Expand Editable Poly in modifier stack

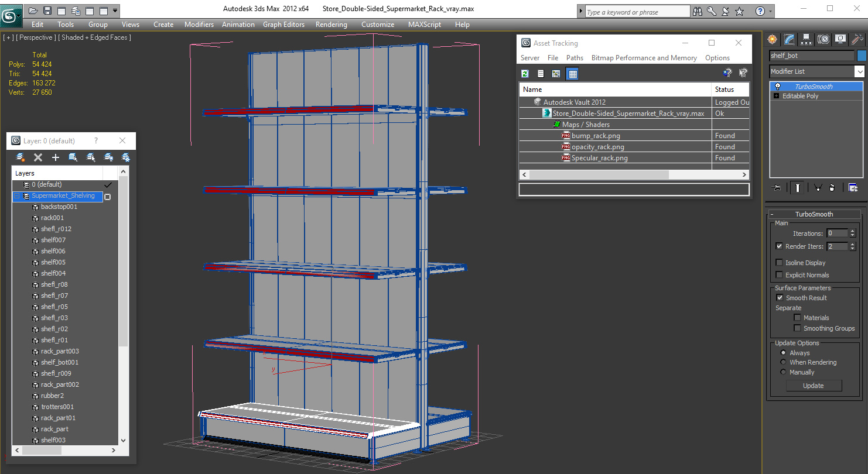click(x=777, y=96)
